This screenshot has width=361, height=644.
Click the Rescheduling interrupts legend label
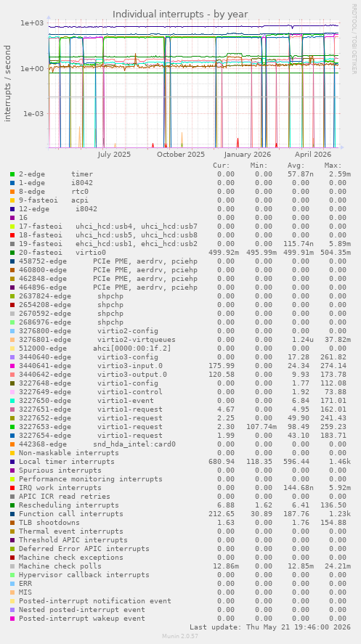coord(68,505)
